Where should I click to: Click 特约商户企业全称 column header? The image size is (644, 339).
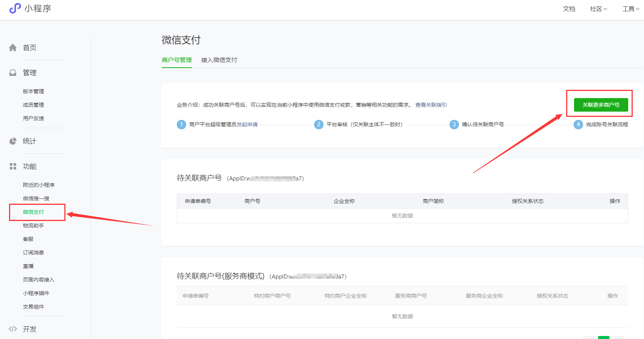pos(346,296)
